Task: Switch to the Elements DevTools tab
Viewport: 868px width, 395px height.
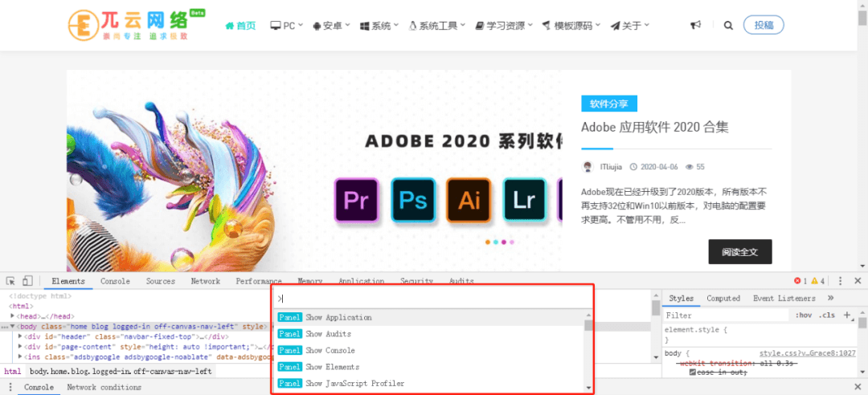Action: click(68, 281)
